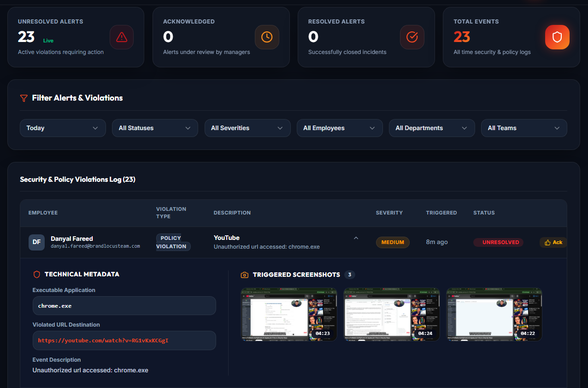Click the EMPLOYEE column header
The width and height of the screenshot is (588, 388).
click(43, 213)
